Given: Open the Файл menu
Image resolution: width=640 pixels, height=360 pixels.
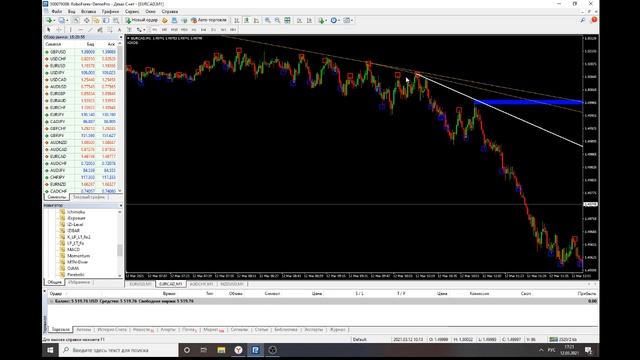Looking at the screenshot, I should [x=57, y=11].
